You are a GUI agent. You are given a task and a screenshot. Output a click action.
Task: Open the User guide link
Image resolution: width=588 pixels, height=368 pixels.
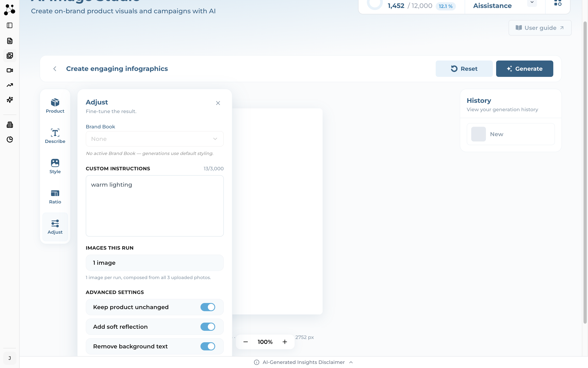click(x=540, y=28)
